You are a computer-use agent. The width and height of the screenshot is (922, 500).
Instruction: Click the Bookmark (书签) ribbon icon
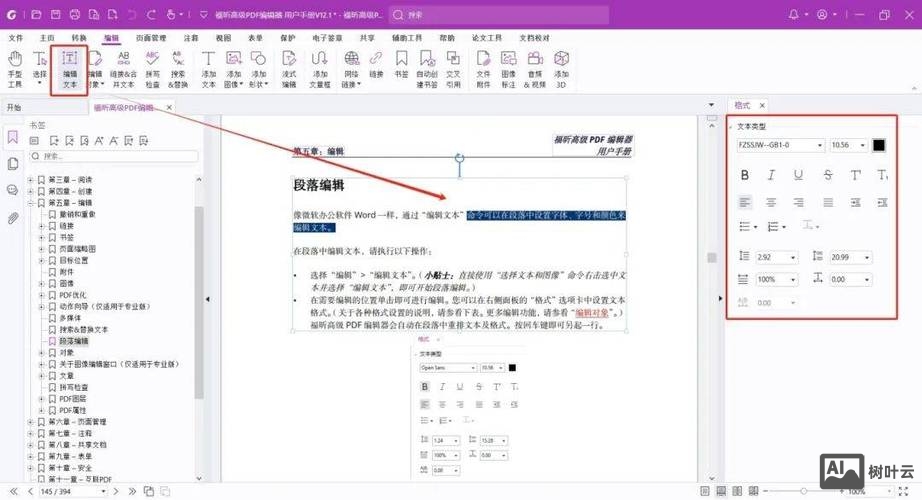(401, 65)
